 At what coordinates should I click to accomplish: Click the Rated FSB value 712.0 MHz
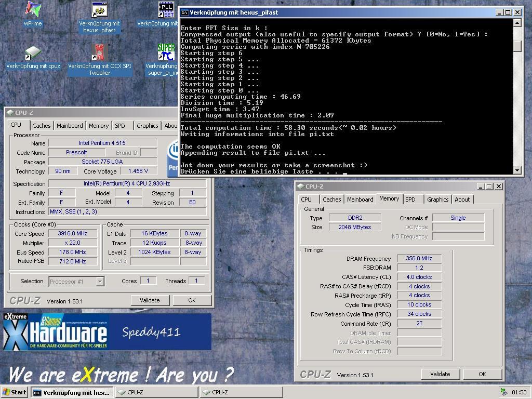73,261
